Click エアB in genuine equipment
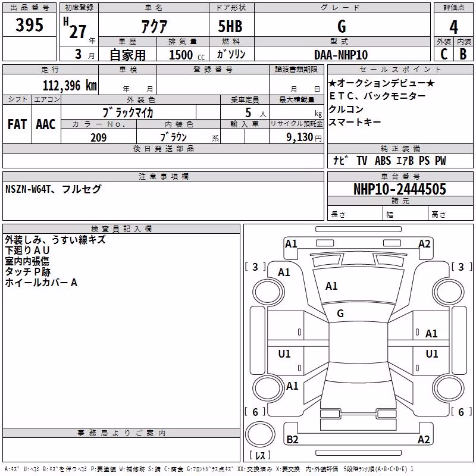The height and width of the screenshot is (476, 476). 405,160
